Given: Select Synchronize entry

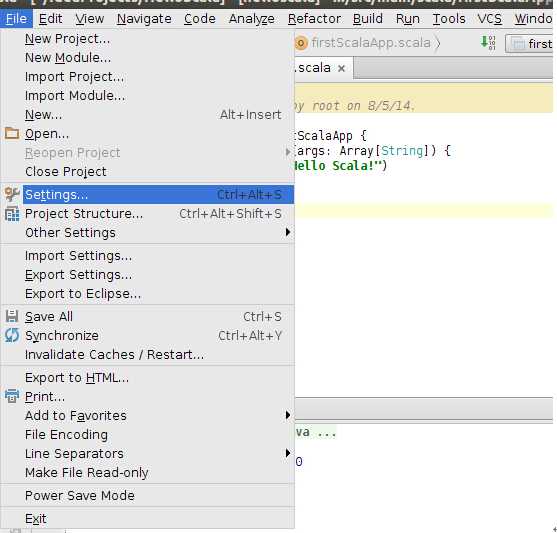Looking at the screenshot, I should click(x=147, y=335).
